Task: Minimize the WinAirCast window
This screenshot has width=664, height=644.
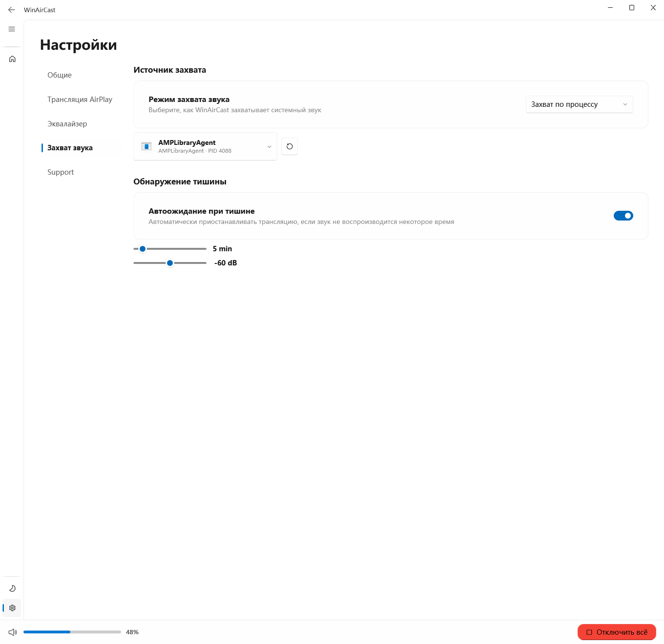Action: pos(610,8)
